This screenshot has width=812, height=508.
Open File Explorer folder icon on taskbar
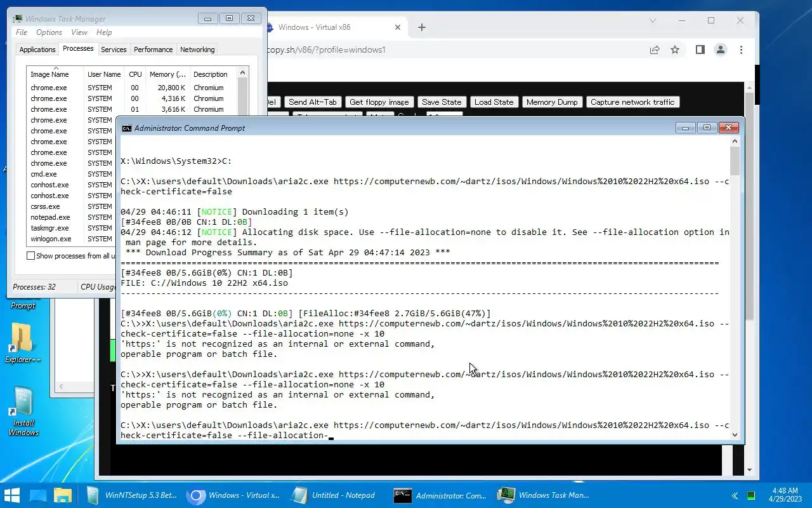click(63, 495)
